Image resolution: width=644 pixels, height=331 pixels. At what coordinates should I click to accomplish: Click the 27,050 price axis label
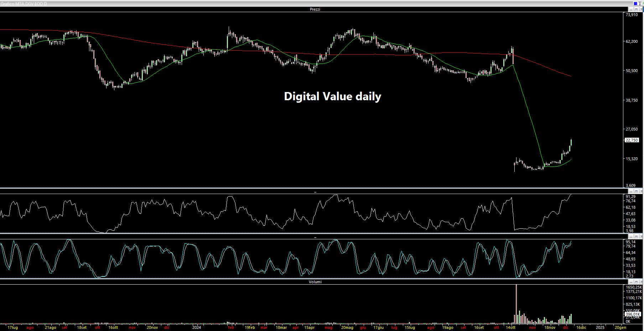632,129
